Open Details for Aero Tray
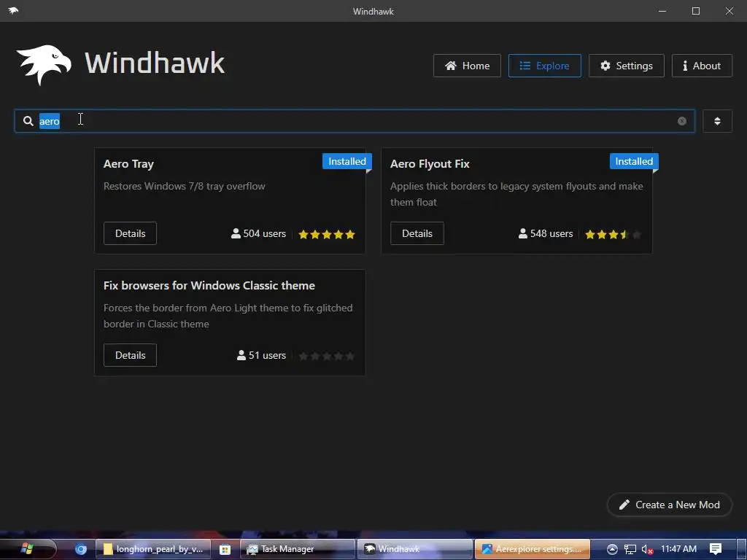Screen dimensions: 747x560 tap(130, 233)
